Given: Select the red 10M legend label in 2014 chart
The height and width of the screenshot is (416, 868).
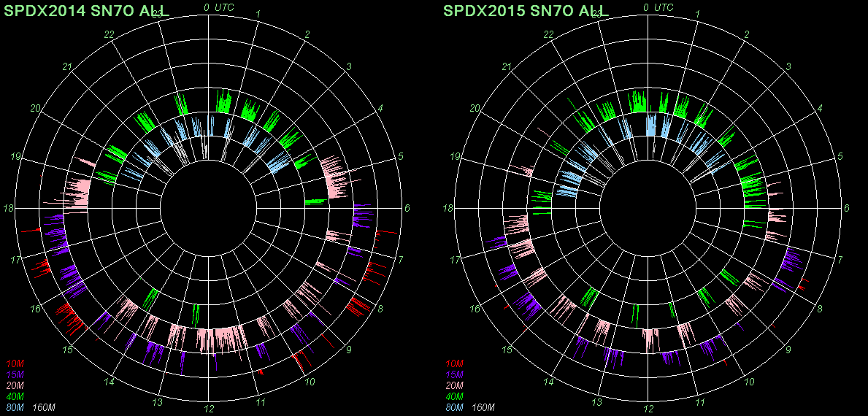Looking at the screenshot, I should click(x=15, y=363).
